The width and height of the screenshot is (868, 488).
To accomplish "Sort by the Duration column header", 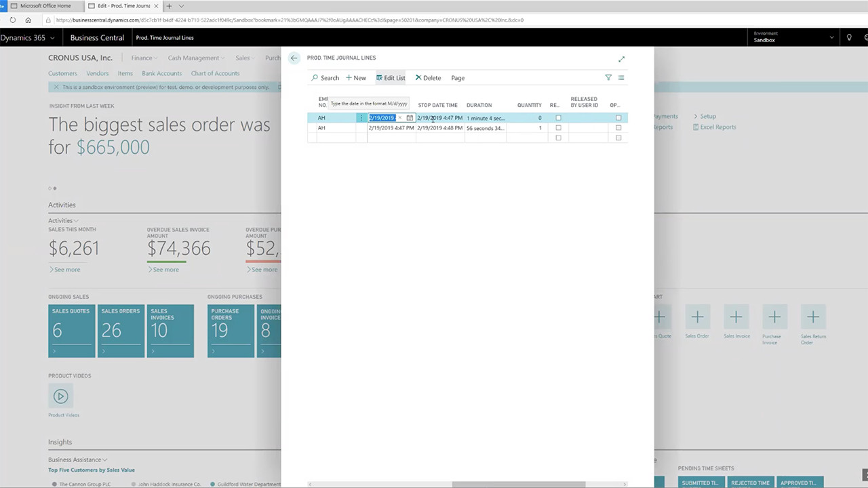I will pos(479,105).
